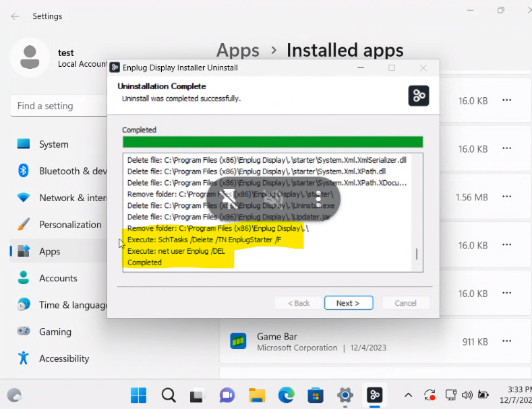Click the 911 KB size value
The image size is (532, 409).
click(475, 342)
